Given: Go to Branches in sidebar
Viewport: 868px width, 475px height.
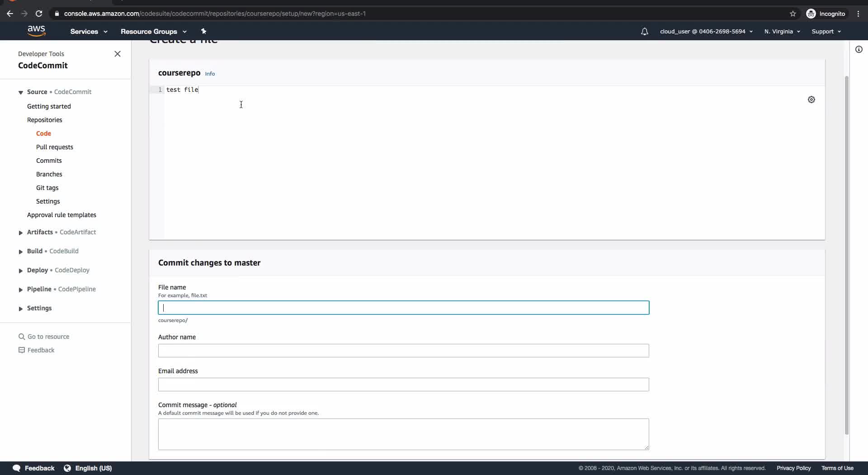Looking at the screenshot, I should click(x=49, y=174).
